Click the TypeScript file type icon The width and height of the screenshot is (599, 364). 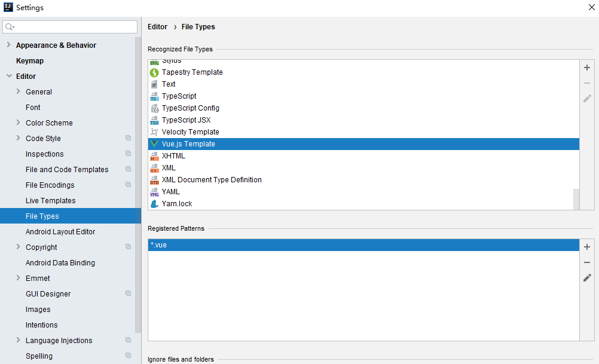pos(154,96)
